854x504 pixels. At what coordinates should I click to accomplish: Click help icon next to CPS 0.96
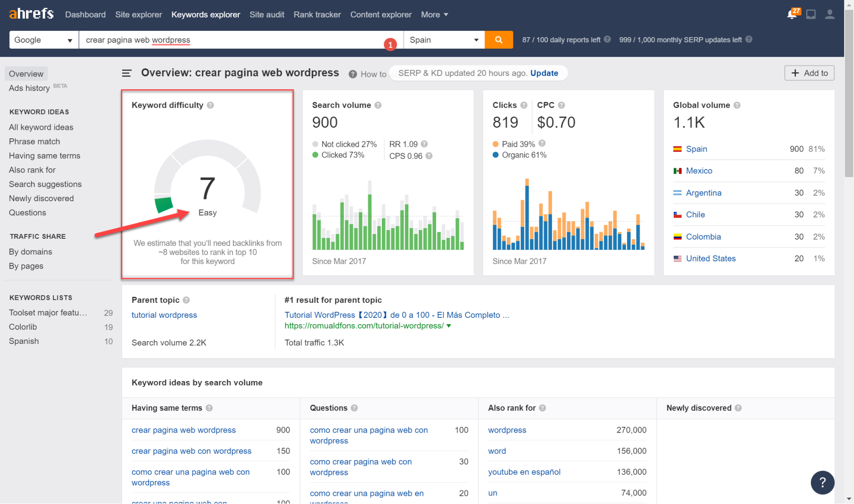[429, 156]
